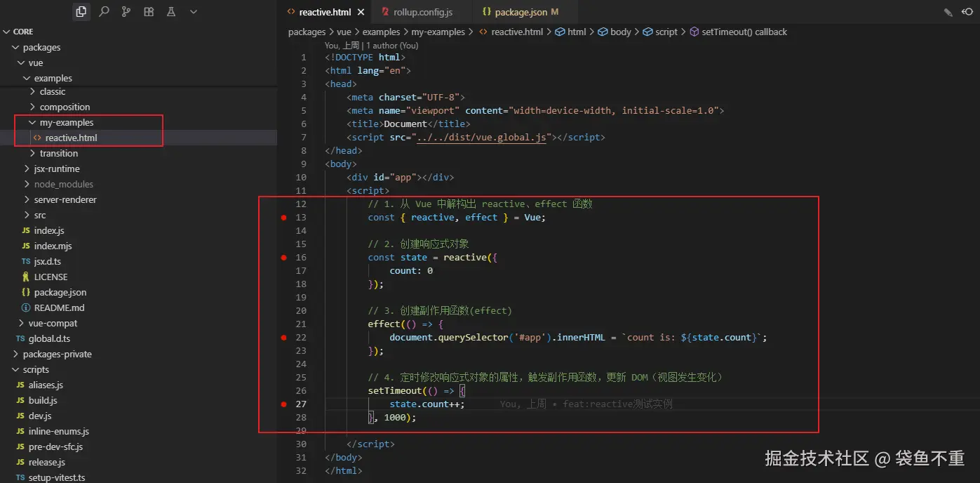Open changes with previous revision icon
The height and width of the screenshot is (483, 980).
tap(967, 13)
